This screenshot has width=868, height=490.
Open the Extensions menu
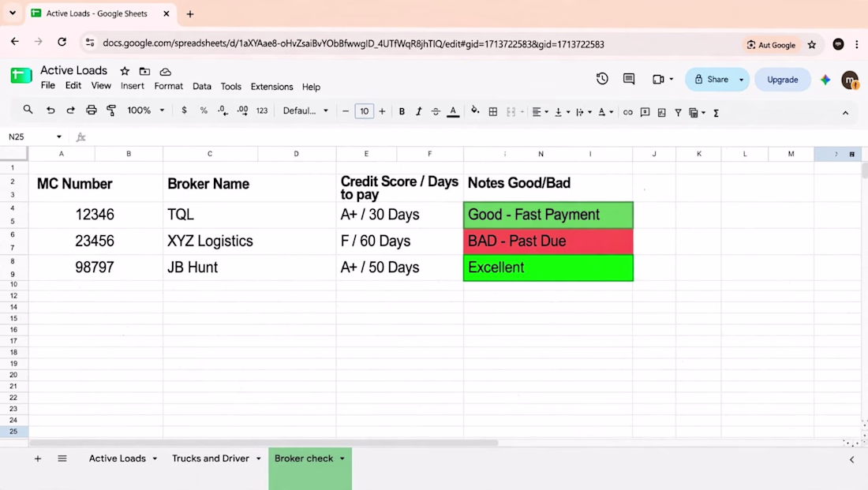pos(271,87)
